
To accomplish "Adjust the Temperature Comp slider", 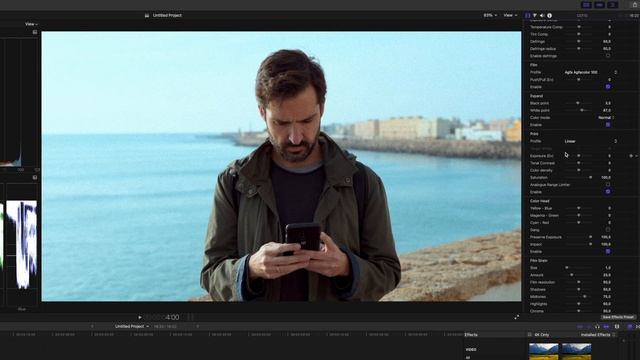I will 579,27.
